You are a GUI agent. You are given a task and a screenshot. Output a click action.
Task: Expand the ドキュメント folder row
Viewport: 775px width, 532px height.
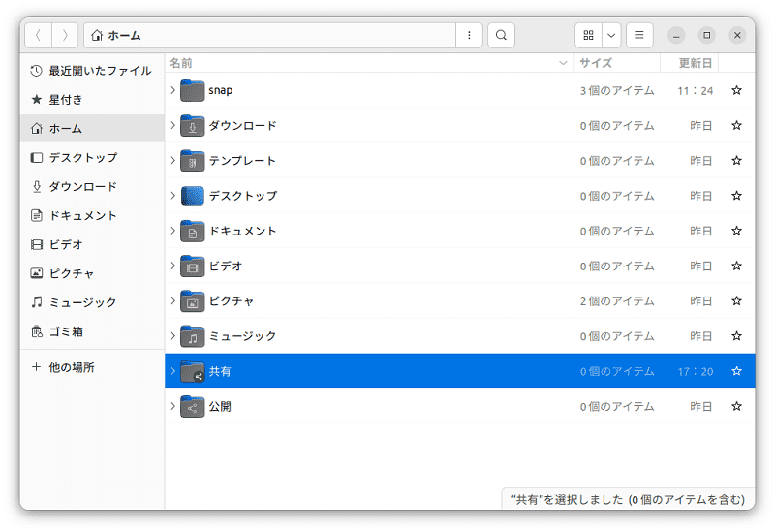173,231
